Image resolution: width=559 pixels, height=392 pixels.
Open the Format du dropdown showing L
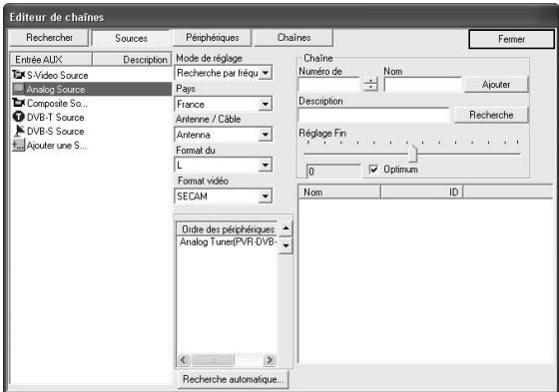[x=265, y=165]
